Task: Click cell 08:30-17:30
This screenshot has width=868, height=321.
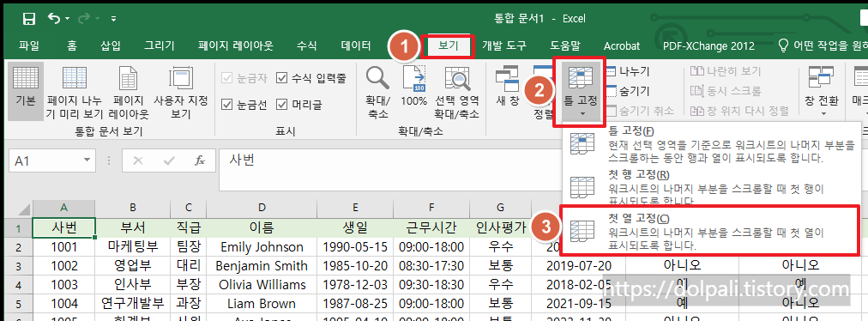Action: click(x=431, y=265)
